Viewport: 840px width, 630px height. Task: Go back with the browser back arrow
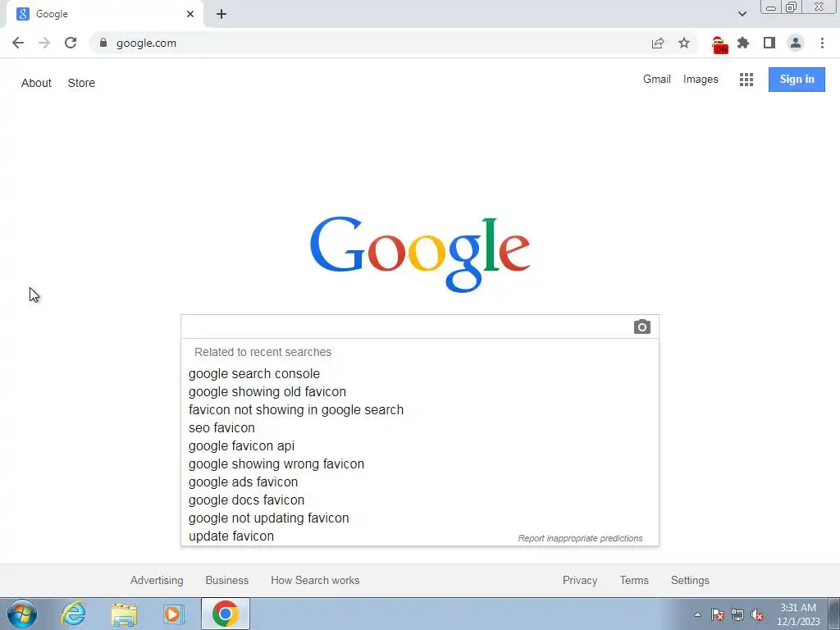pyautogui.click(x=18, y=43)
